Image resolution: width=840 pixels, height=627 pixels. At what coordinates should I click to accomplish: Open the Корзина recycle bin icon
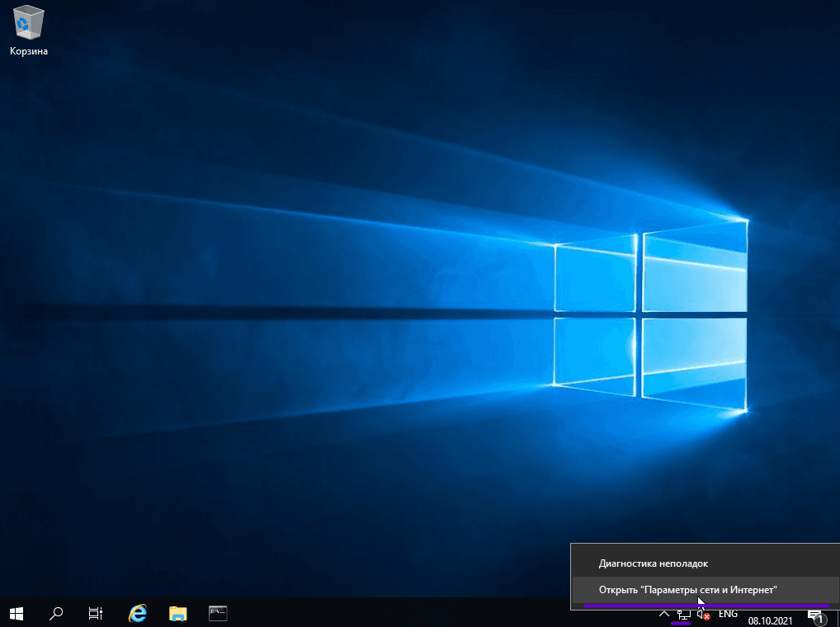click(29, 22)
